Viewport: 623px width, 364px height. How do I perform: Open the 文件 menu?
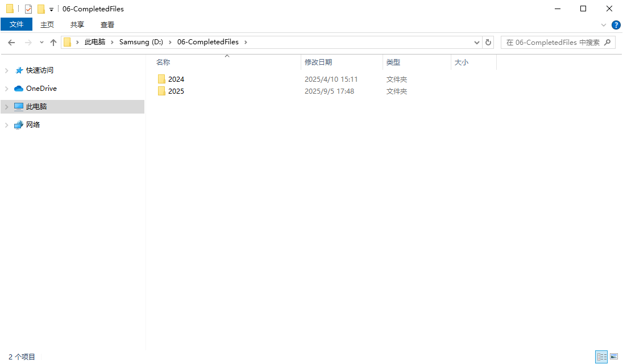click(x=16, y=24)
